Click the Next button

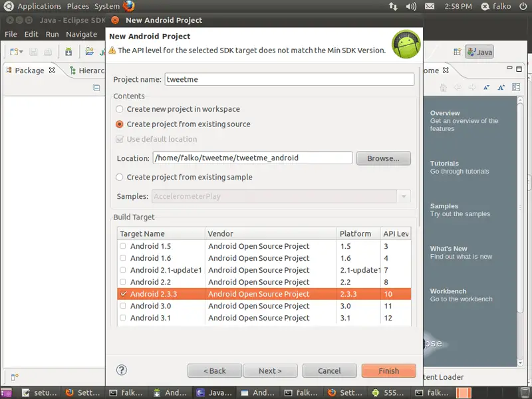270,370
